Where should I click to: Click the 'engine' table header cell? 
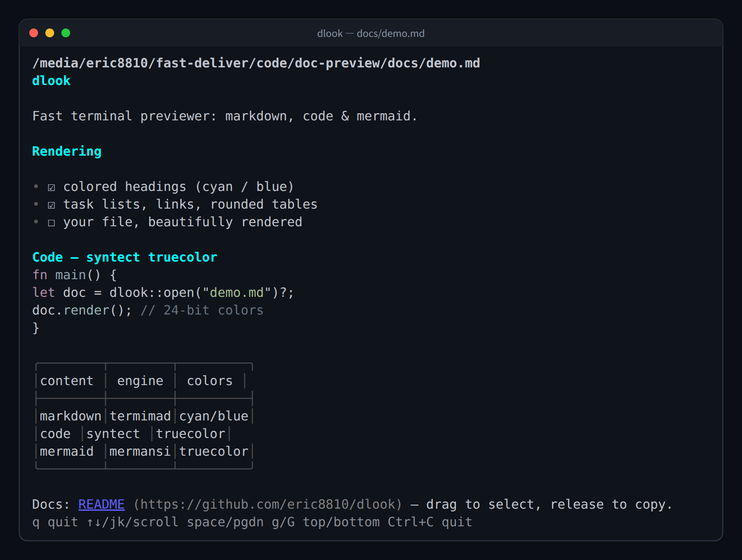(140, 381)
